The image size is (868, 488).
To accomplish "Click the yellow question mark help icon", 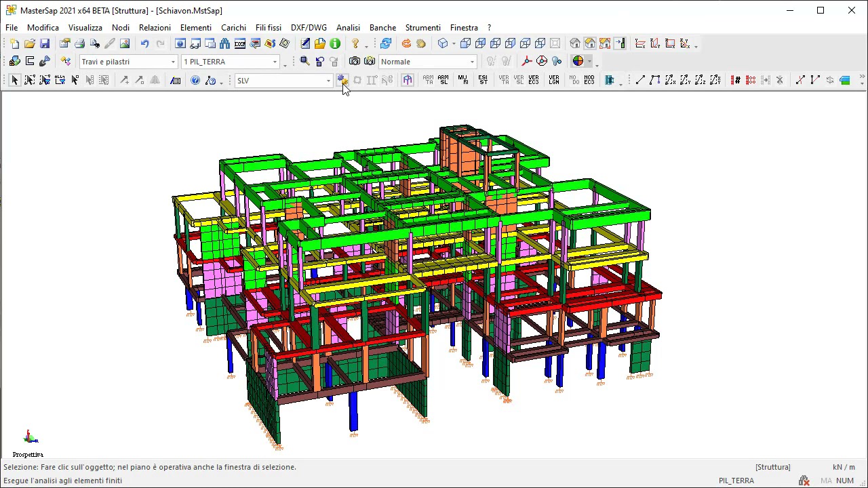I will (x=355, y=43).
